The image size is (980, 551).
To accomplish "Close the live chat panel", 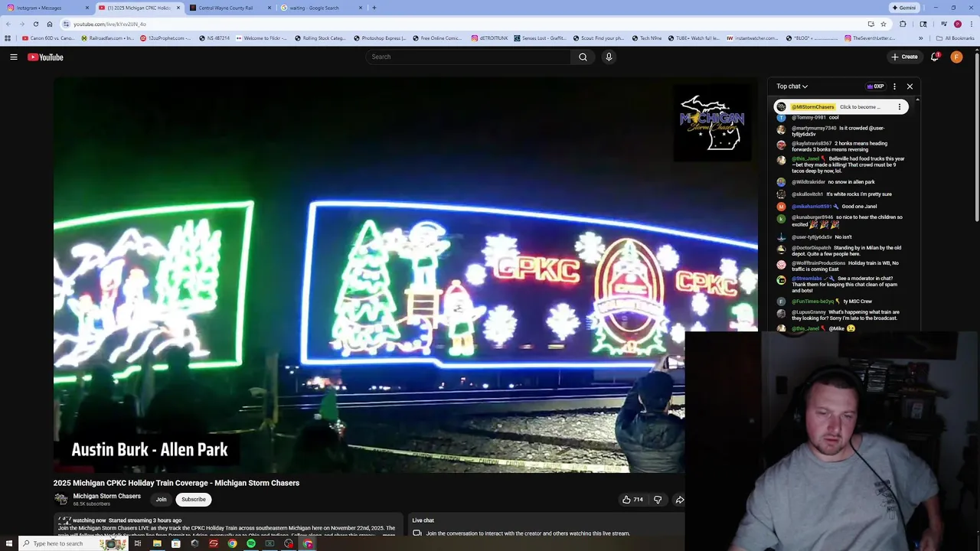I will click(910, 86).
